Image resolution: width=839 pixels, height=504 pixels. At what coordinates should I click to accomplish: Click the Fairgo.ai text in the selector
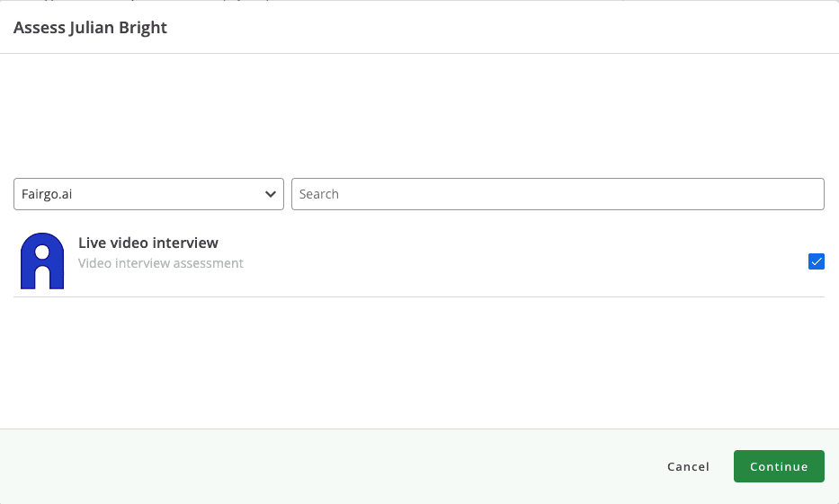tap(47, 194)
